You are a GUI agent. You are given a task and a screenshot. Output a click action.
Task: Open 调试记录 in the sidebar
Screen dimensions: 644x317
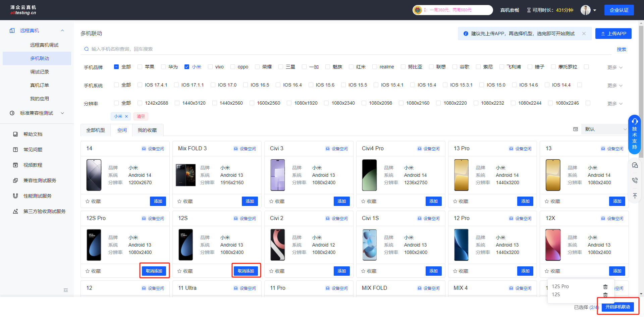(40, 72)
